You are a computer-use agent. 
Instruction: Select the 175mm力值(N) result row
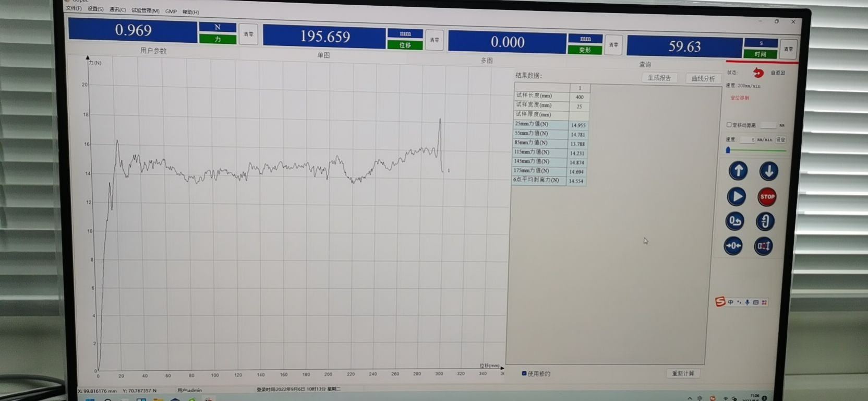(x=549, y=171)
